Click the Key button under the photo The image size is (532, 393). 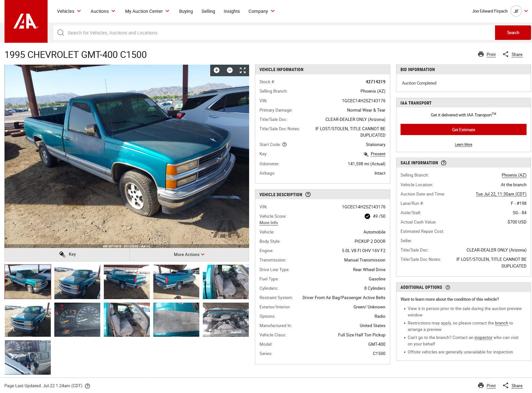67,254
